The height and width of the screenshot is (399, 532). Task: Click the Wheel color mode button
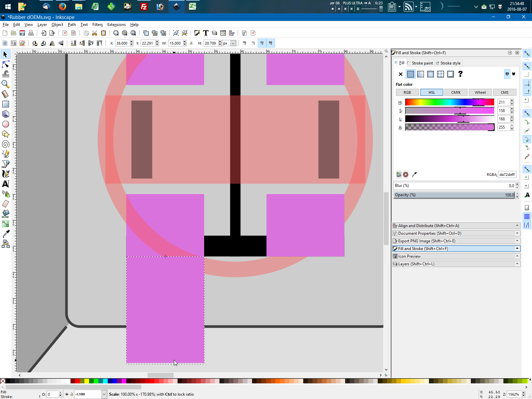click(x=480, y=92)
